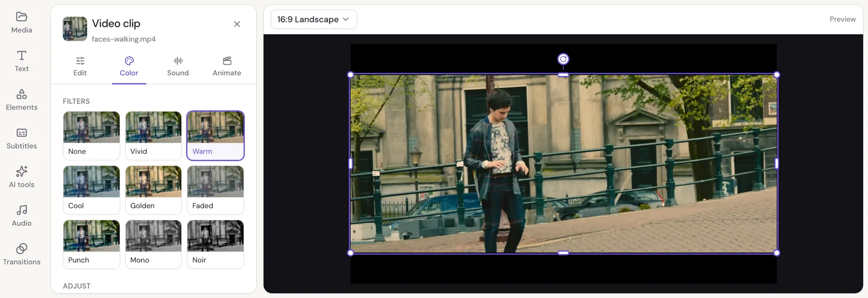Click the rotate handle above the clip
Viewport: 868px width, 298px height.
[x=563, y=59]
